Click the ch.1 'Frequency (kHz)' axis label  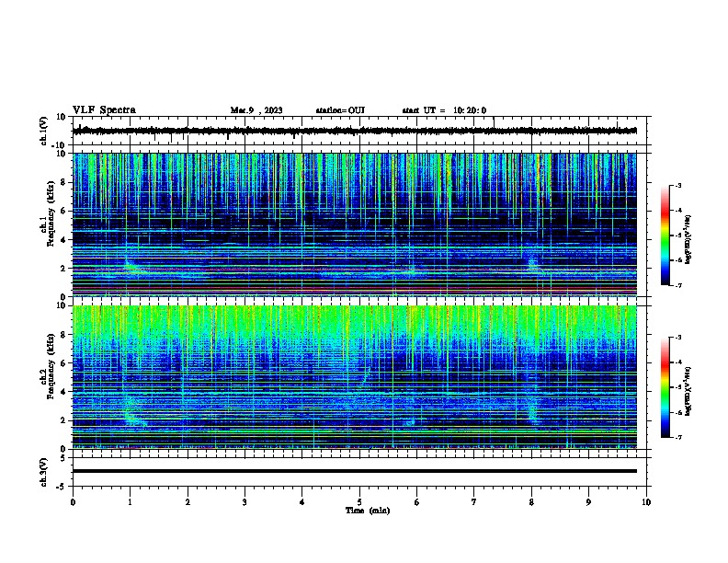(51, 213)
